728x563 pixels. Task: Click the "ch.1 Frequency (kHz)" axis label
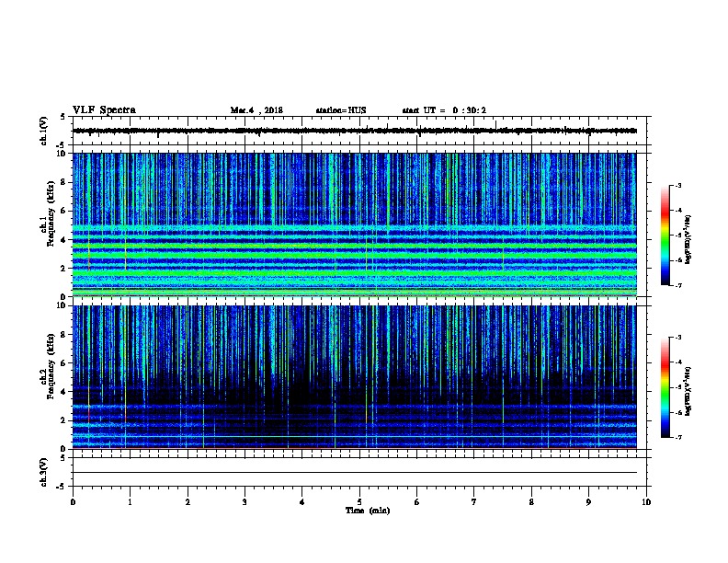pos(47,213)
